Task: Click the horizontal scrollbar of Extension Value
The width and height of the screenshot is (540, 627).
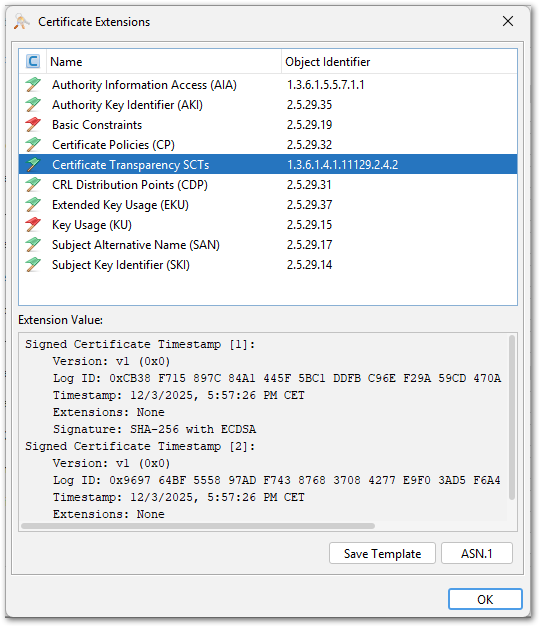Action: 198,526
